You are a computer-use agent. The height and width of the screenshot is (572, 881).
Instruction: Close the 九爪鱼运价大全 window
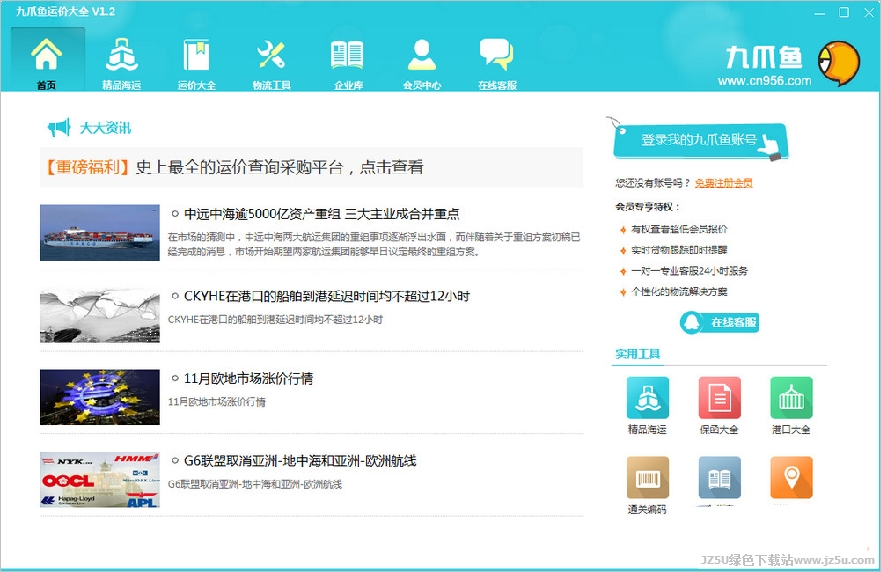pos(869,12)
